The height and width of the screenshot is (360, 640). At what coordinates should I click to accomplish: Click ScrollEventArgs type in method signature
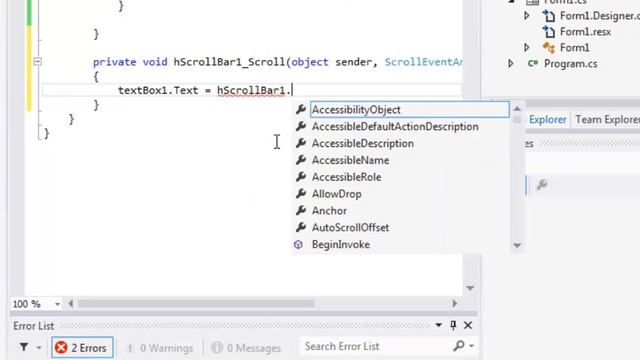click(424, 62)
